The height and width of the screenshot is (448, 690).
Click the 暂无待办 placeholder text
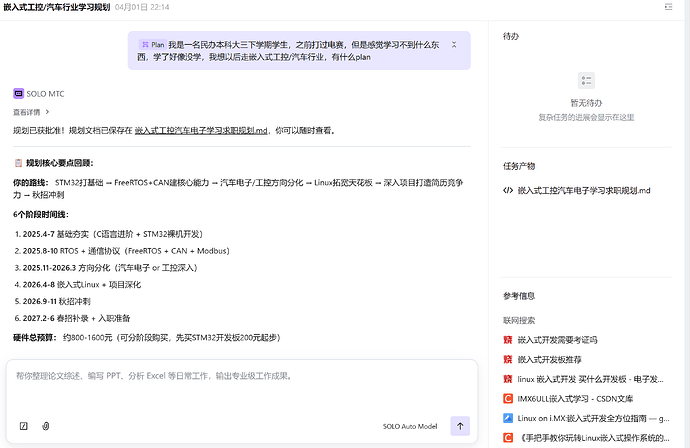586,103
